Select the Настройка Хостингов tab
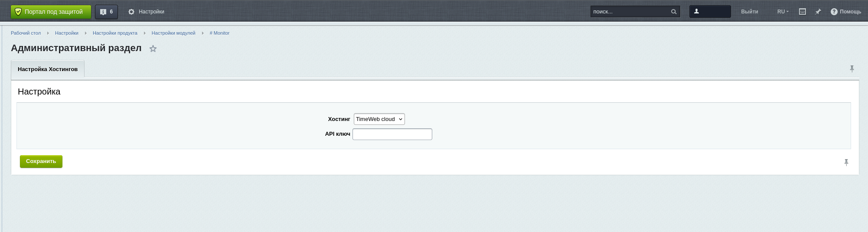 pyautogui.click(x=48, y=69)
